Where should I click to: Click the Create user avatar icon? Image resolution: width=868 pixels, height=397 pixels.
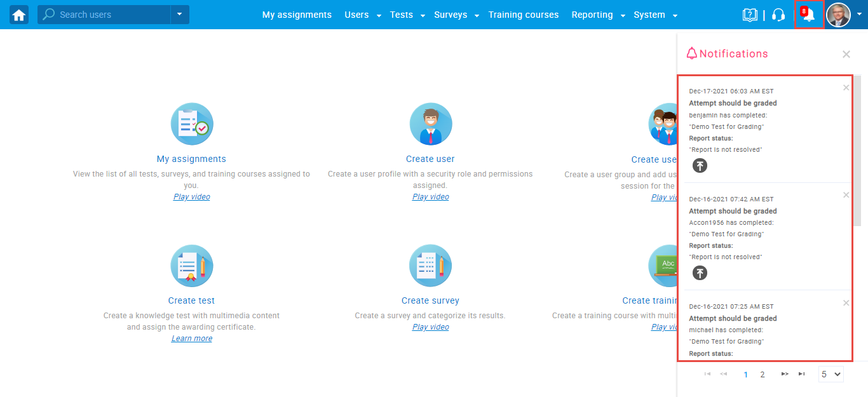click(431, 124)
